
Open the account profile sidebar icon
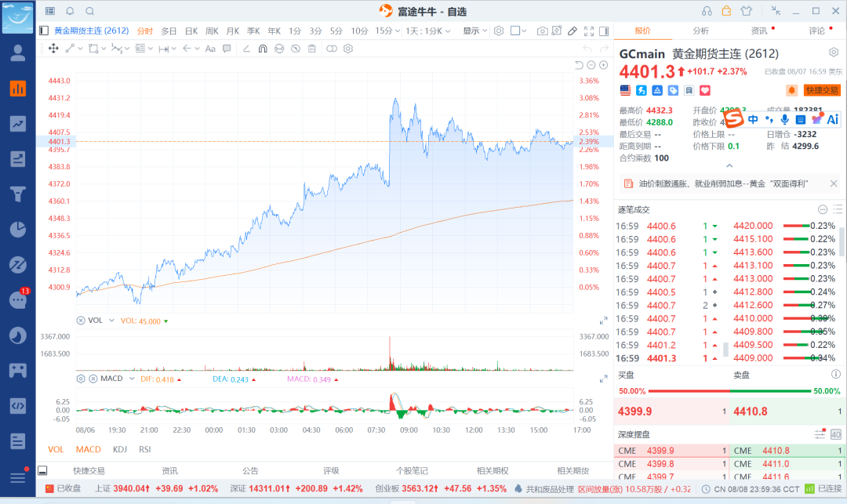[18, 53]
